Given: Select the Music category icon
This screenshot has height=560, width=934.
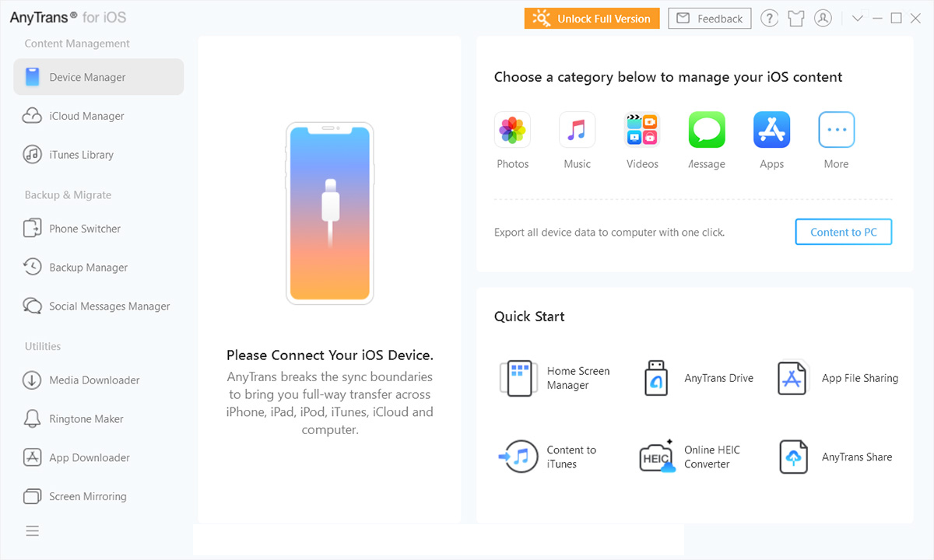Looking at the screenshot, I should tap(577, 130).
